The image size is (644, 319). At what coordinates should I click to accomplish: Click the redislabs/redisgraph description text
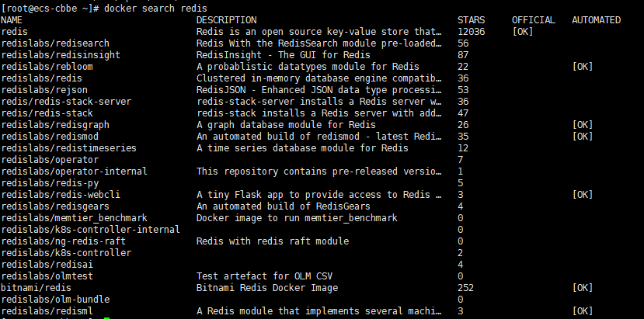(286, 125)
